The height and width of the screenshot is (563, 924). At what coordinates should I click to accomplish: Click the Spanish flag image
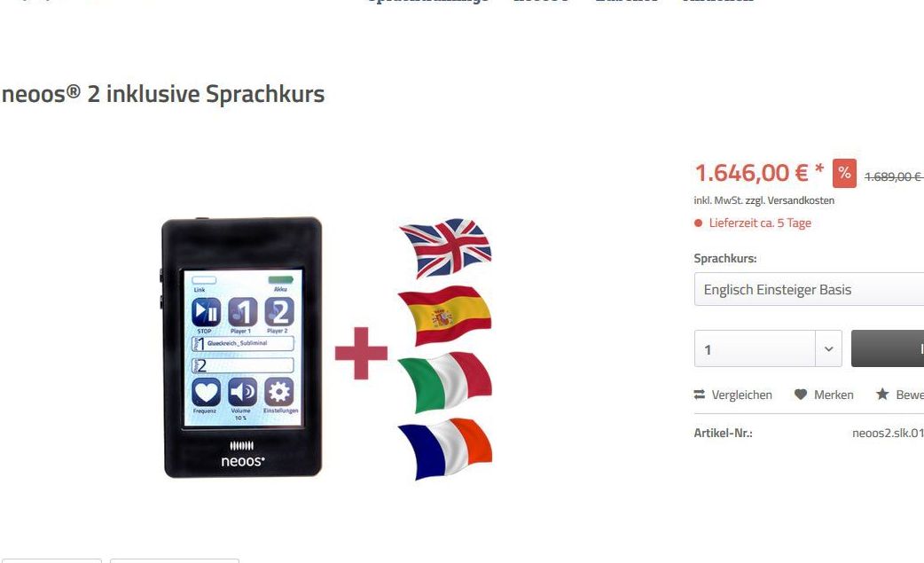[x=445, y=316]
